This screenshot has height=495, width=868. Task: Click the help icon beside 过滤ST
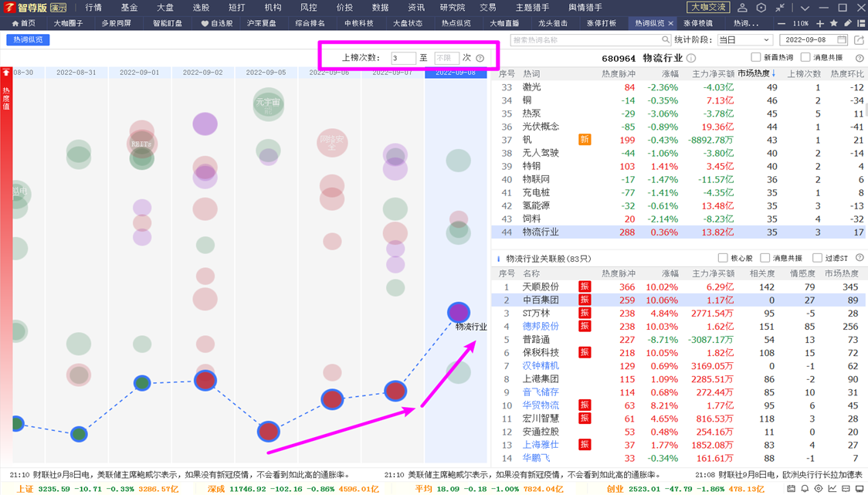click(860, 258)
